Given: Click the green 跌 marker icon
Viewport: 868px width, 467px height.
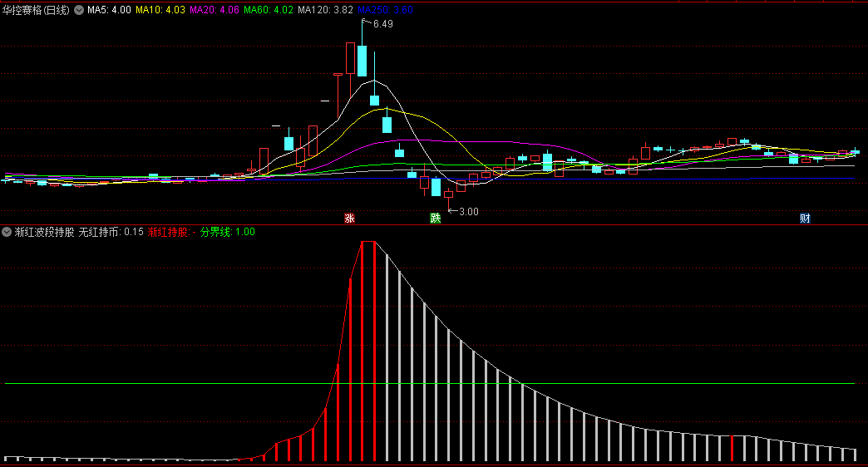Looking at the screenshot, I should tap(435, 219).
